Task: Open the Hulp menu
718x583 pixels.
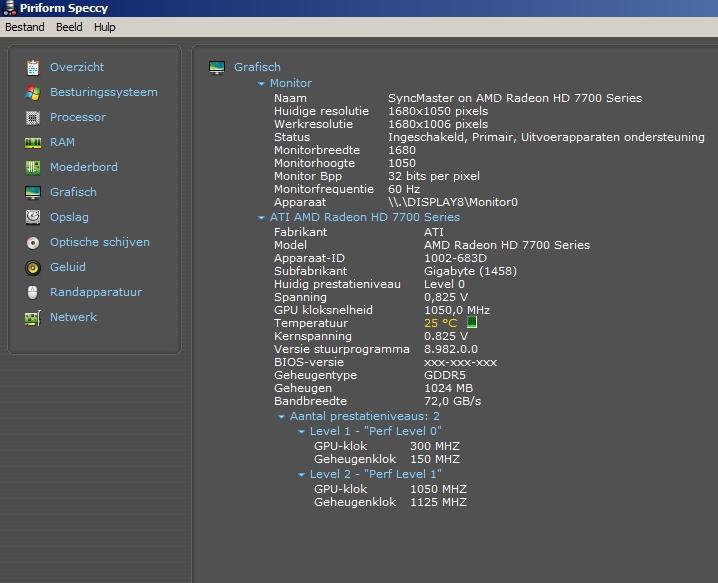Action: click(x=105, y=27)
